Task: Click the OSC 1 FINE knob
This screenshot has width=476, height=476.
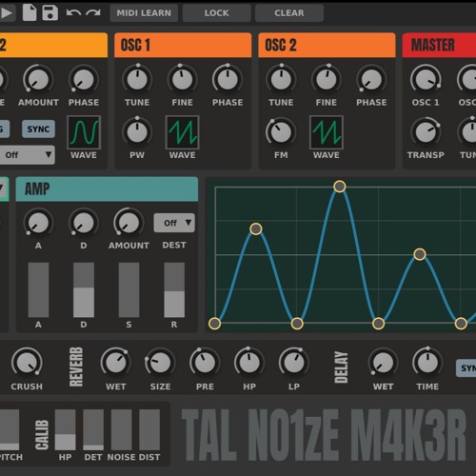Action: 182,79
